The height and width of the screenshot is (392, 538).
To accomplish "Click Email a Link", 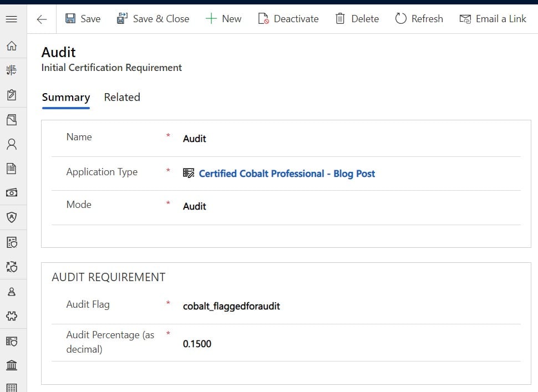I will 493,18.
